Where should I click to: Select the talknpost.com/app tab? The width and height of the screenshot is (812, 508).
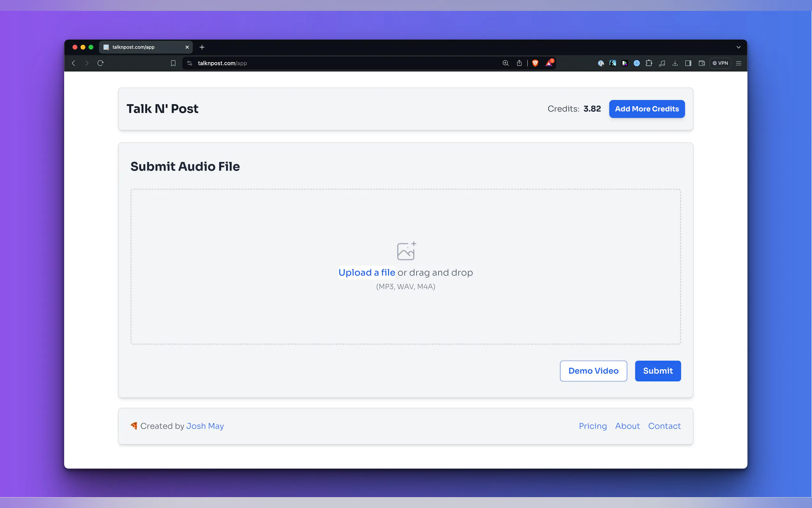[x=141, y=47]
